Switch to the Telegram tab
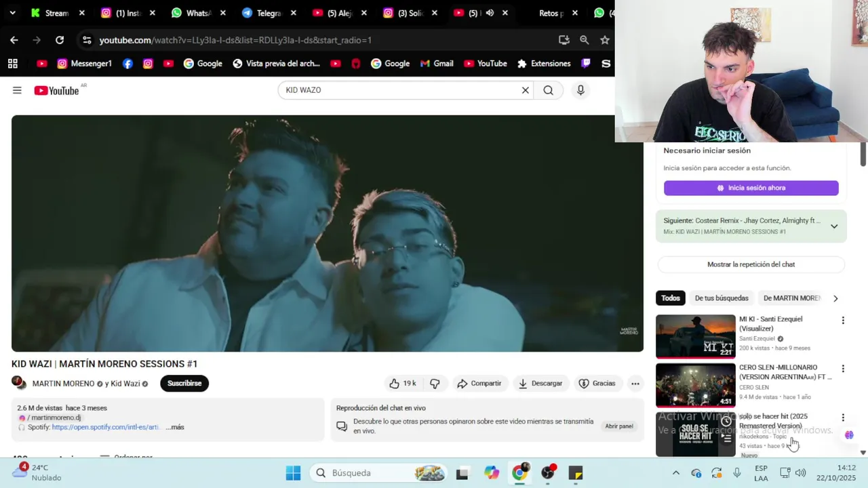This screenshot has height=488, width=868. (269, 13)
